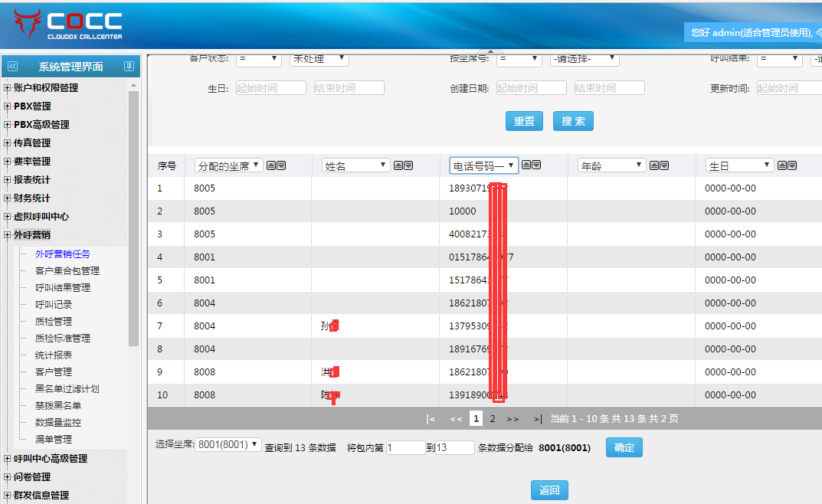Go to the last page icon
Screen dimensions: 822x504
538,419
